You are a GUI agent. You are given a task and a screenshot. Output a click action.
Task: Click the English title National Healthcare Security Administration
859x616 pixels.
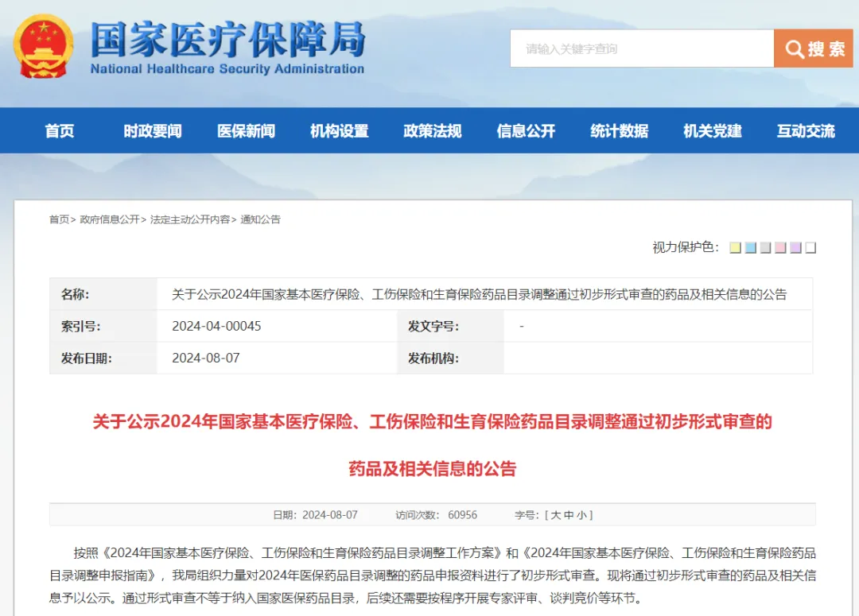tap(227, 69)
